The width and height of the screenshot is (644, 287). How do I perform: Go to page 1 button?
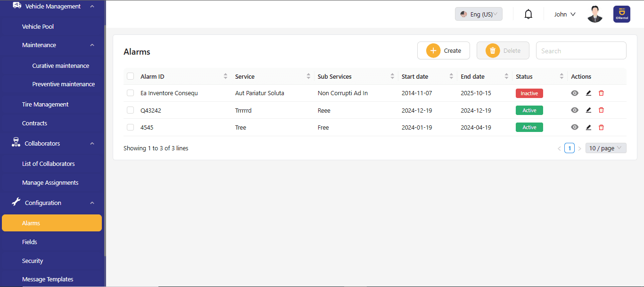tap(570, 148)
